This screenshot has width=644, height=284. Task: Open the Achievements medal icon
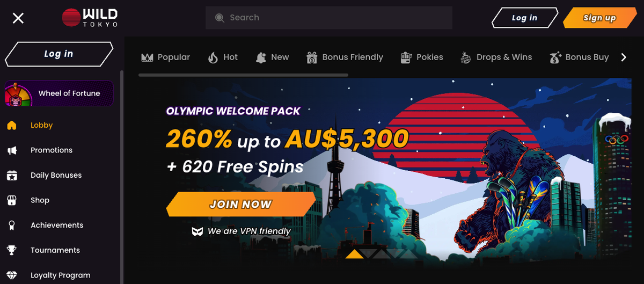[x=12, y=225]
